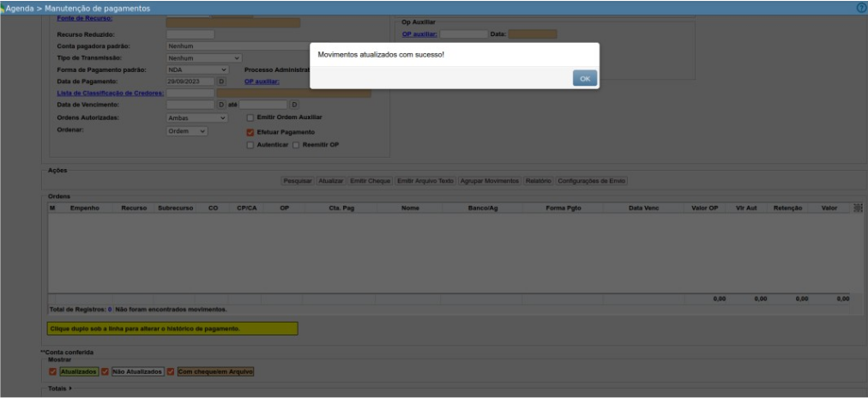This screenshot has width=868, height=398.
Task: Check the Autenticar option
Action: tap(250, 145)
